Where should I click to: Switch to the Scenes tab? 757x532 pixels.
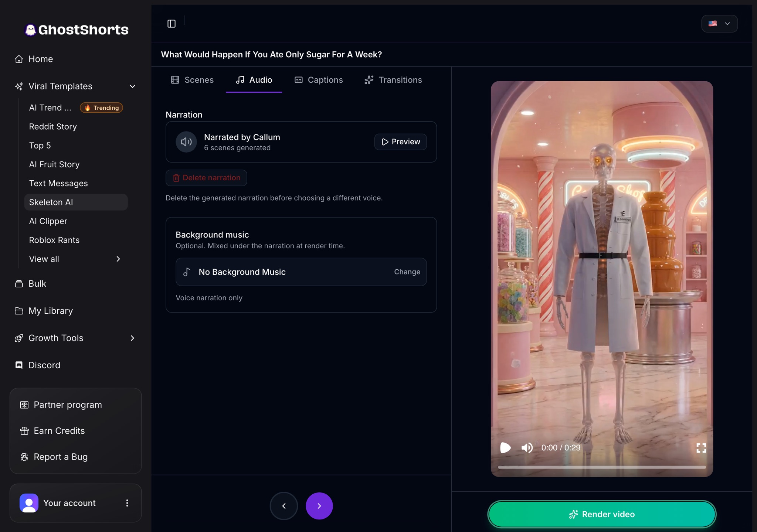(192, 80)
